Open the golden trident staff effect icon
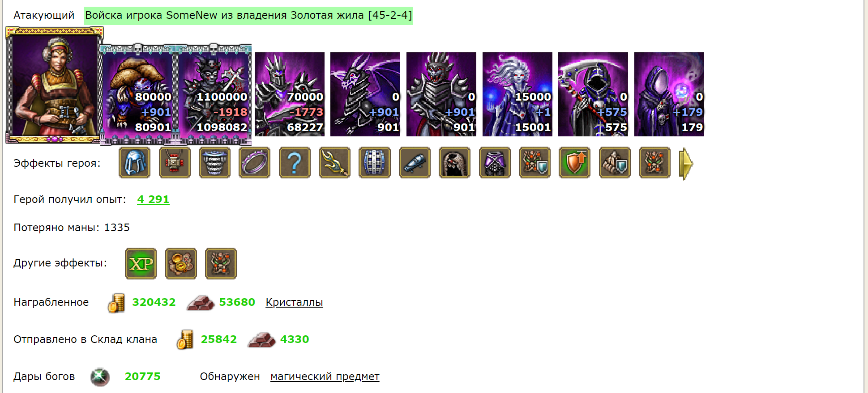868x393 pixels. [334, 163]
